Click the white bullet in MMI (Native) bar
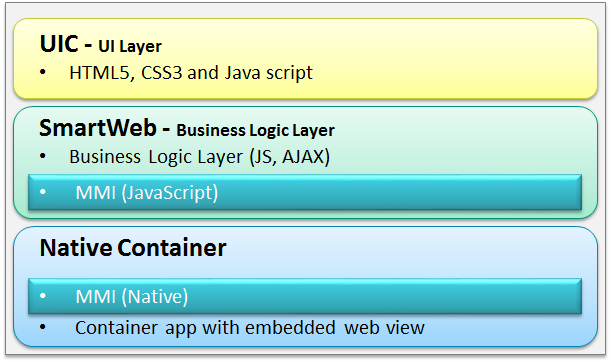 (43, 296)
